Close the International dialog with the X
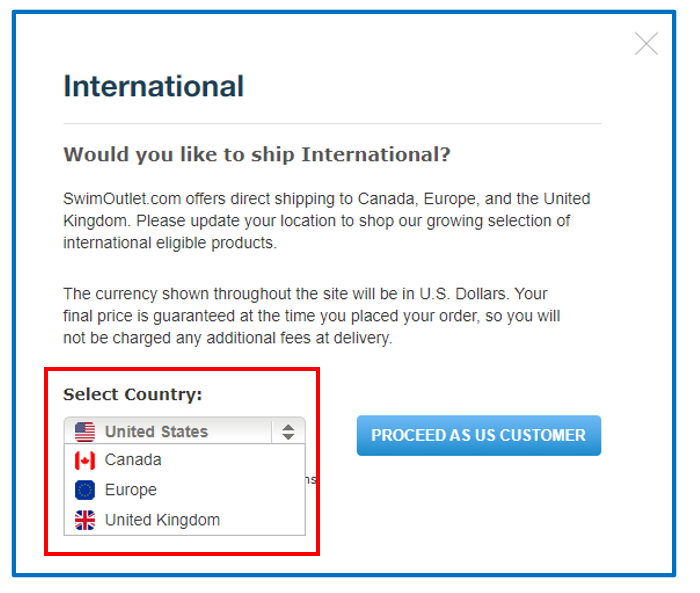Viewport: 700px width, 593px height. tap(646, 43)
